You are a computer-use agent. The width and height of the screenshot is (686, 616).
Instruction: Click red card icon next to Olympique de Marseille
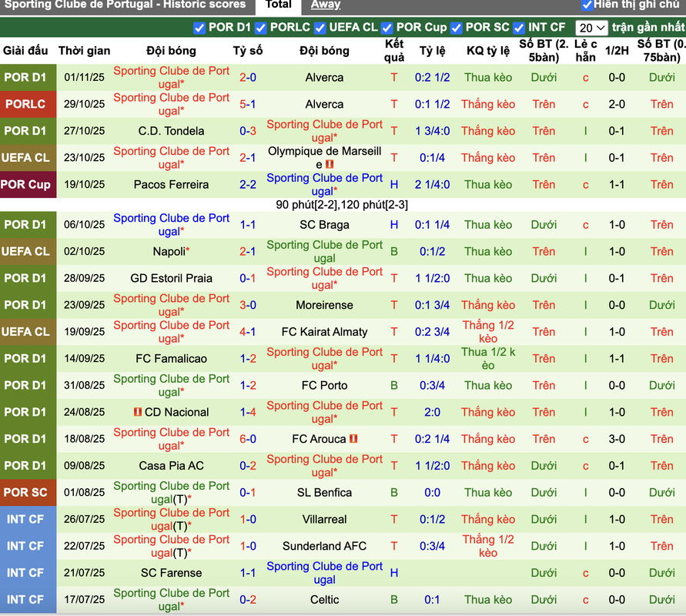click(x=330, y=165)
